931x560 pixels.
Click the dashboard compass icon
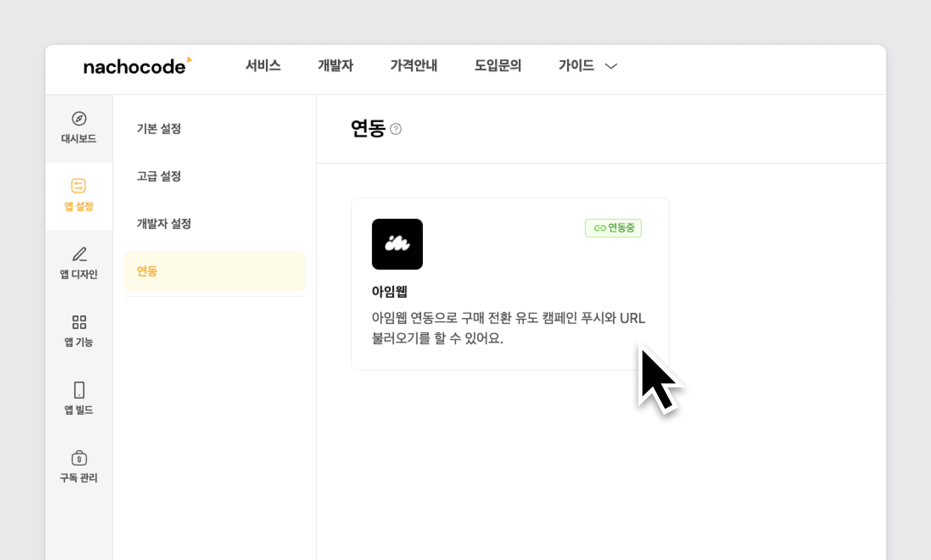(x=79, y=118)
